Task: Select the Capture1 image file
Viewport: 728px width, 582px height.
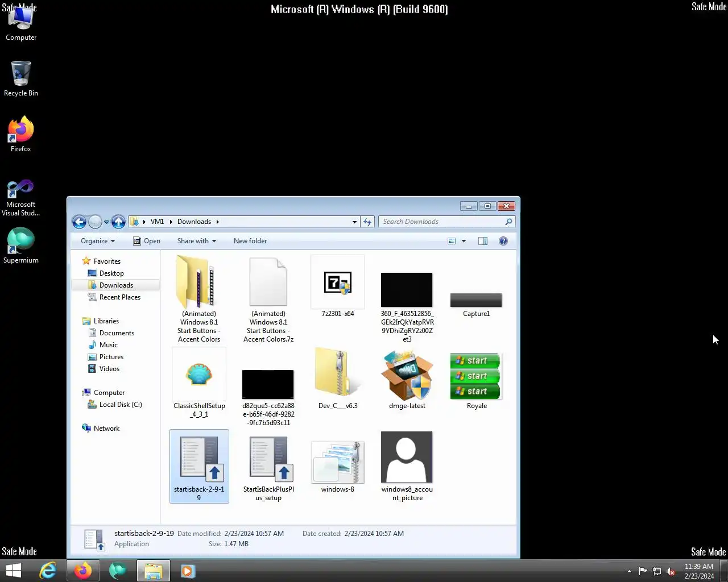Action: pos(476,305)
